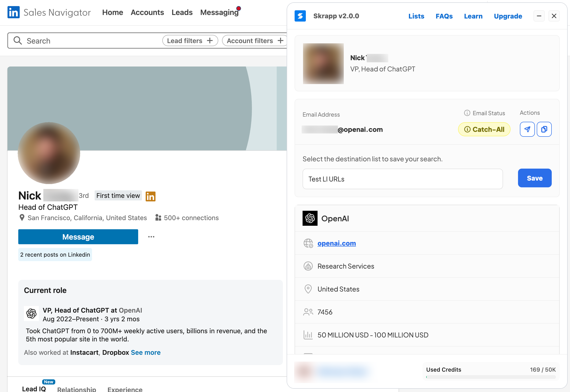Click the New badge above Lead IQ
This screenshot has width=570, height=392.
[49, 382]
